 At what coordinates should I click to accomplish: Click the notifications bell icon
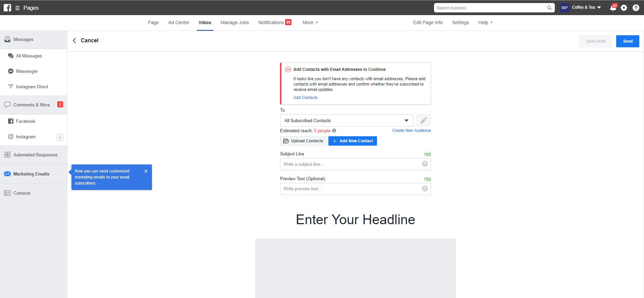tap(613, 8)
